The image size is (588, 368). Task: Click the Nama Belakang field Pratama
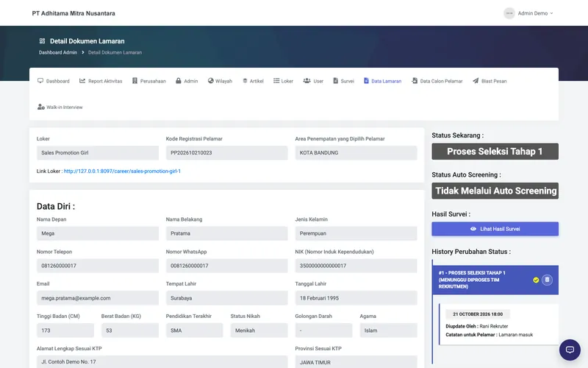[x=227, y=233]
